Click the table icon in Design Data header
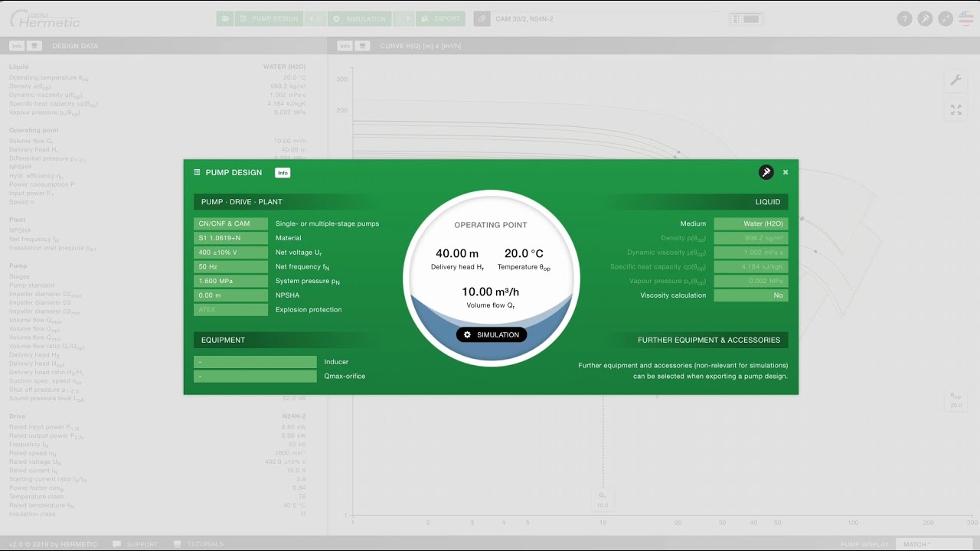980x551 pixels. (x=34, y=46)
